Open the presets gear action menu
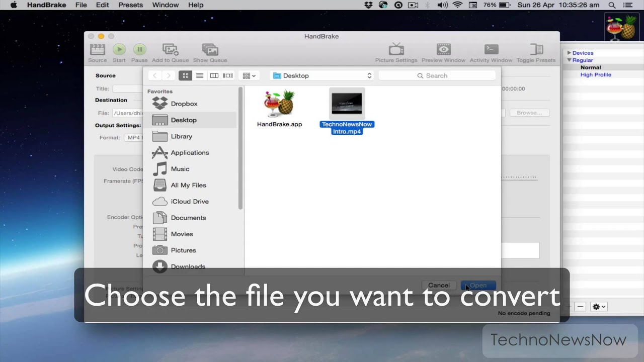Image resolution: width=644 pixels, height=362 pixels. pyautogui.click(x=599, y=306)
